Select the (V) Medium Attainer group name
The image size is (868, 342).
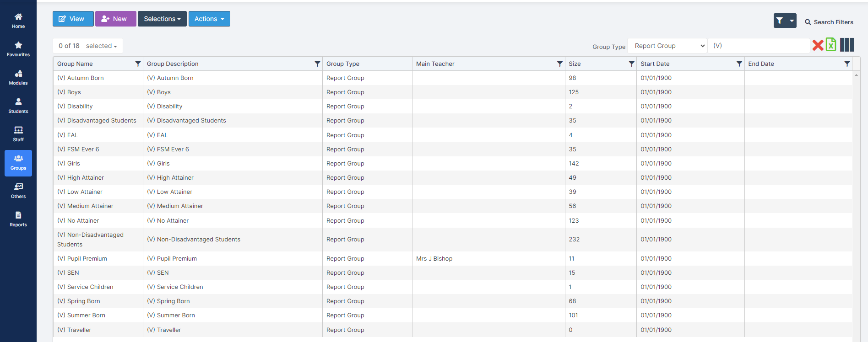[x=85, y=206]
